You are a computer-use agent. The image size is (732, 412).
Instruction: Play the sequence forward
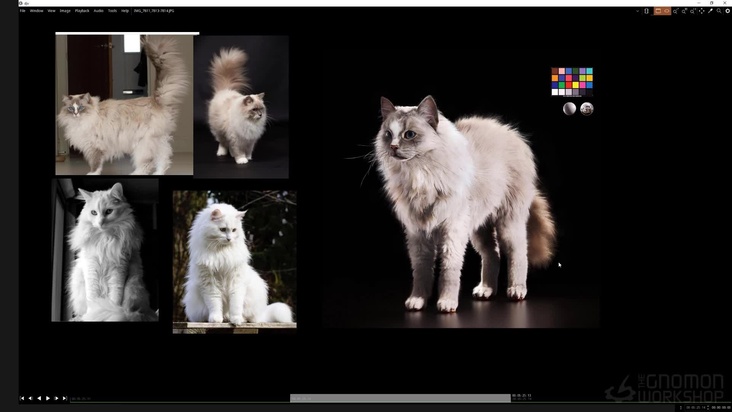pyautogui.click(x=48, y=398)
